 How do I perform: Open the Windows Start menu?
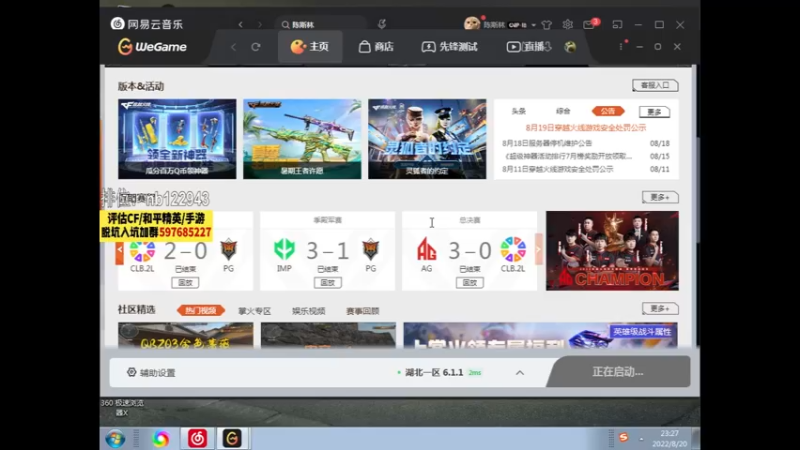(x=115, y=439)
